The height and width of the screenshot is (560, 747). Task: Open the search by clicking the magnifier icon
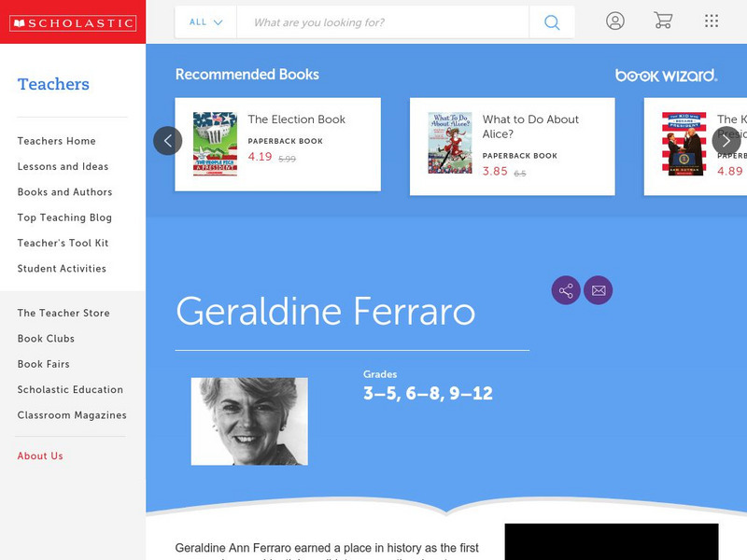[x=551, y=21]
